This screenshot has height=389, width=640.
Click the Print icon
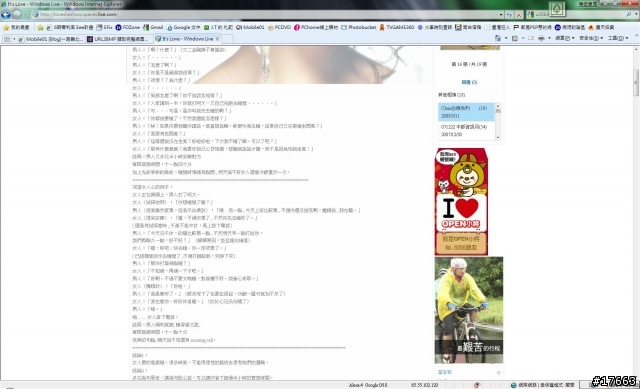click(x=541, y=38)
